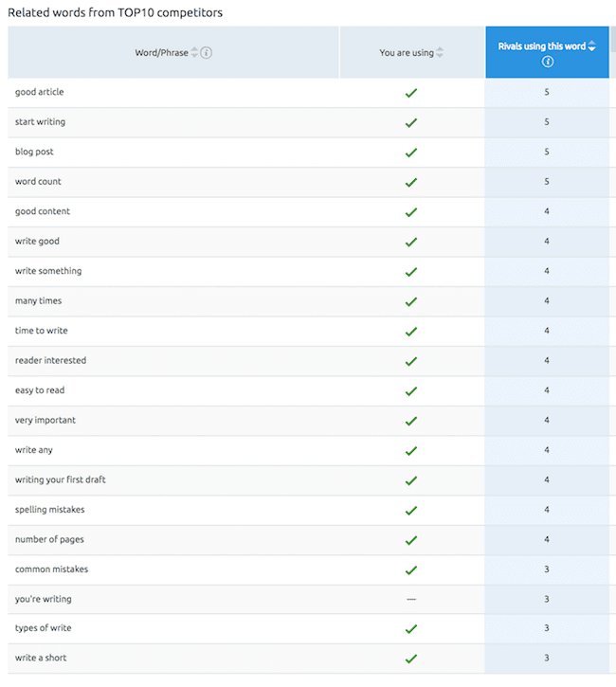Sort by Rivals using this word arrows
This screenshot has height=687, width=616.
pos(592,46)
